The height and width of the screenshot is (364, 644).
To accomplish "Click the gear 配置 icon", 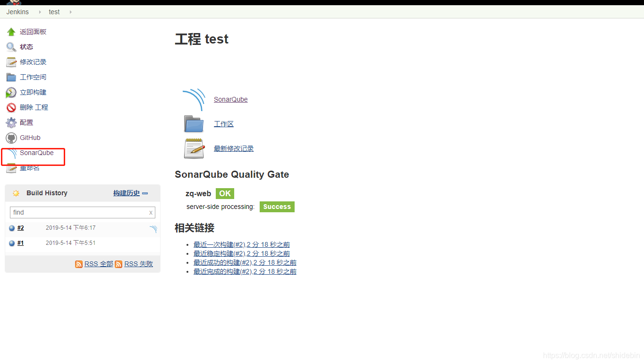I will [x=11, y=122].
